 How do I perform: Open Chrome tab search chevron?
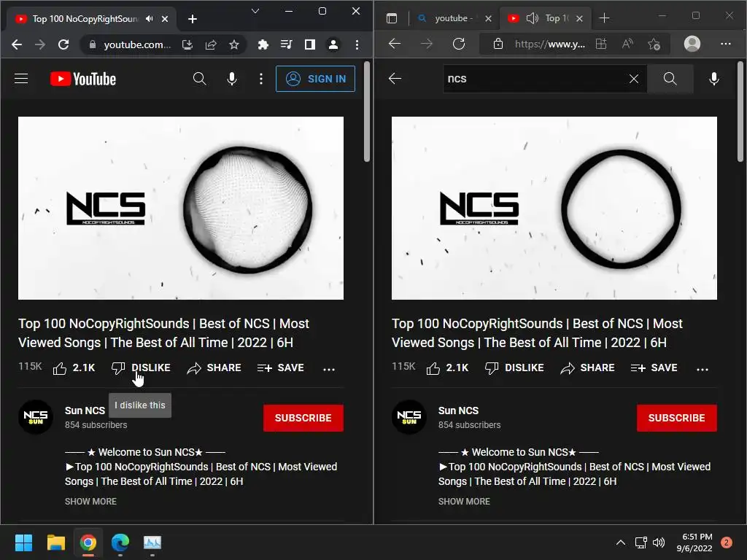[x=255, y=11]
